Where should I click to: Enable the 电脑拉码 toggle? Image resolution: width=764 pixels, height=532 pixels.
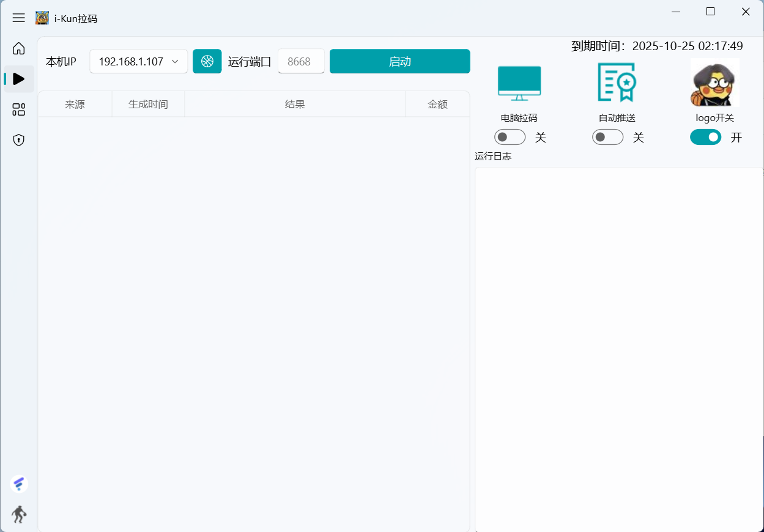510,137
